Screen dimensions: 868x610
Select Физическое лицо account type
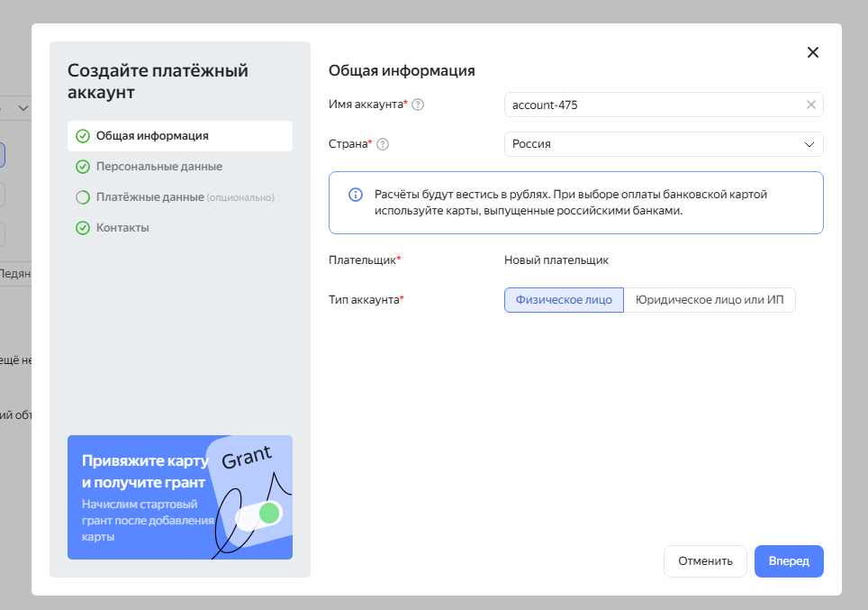(x=564, y=300)
